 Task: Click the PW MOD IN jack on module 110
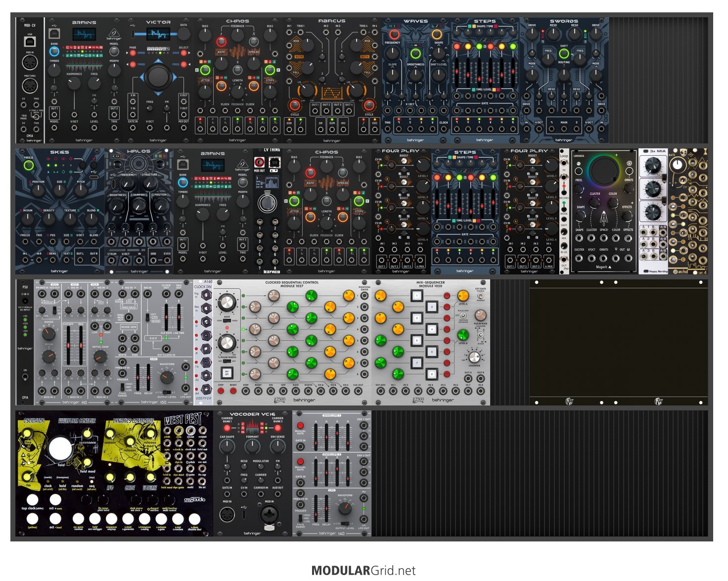click(43, 294)
